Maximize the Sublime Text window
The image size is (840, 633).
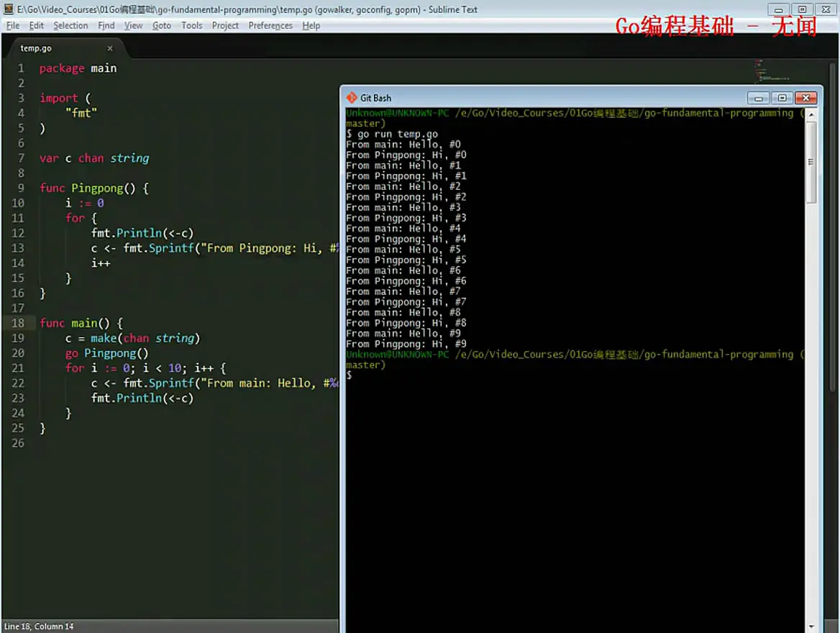tap(802, 9)
